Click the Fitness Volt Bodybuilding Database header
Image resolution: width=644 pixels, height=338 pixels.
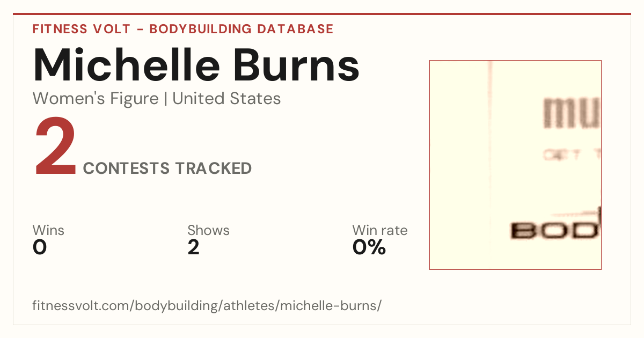[183, 29]
